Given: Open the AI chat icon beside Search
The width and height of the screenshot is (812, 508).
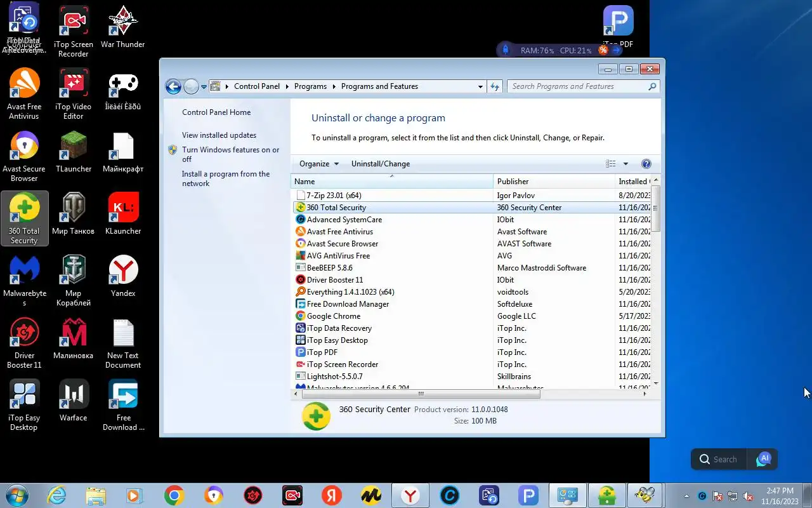Looking at the screenshot, I should 763,459.
